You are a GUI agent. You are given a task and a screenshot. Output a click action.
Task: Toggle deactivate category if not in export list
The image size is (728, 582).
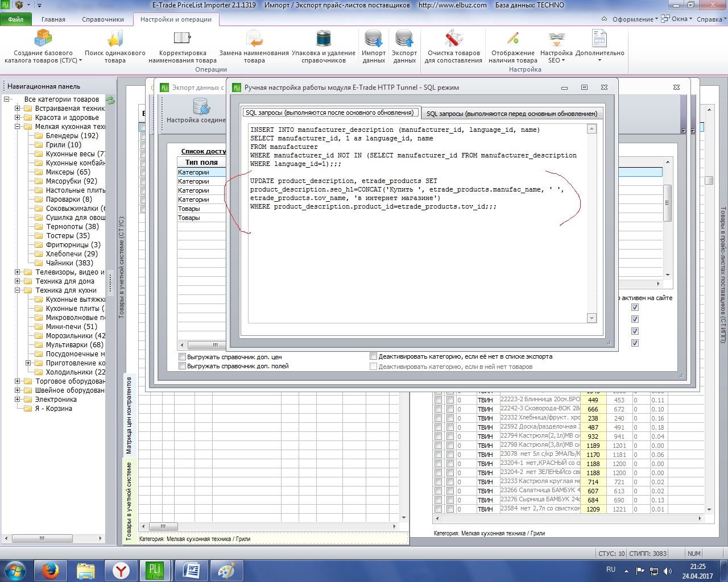coord(373,356)
